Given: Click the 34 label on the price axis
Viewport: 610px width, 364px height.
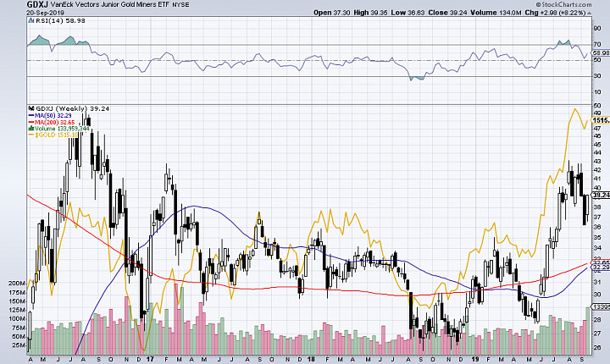Looking at the screenshot, I should tap(596, 248).
